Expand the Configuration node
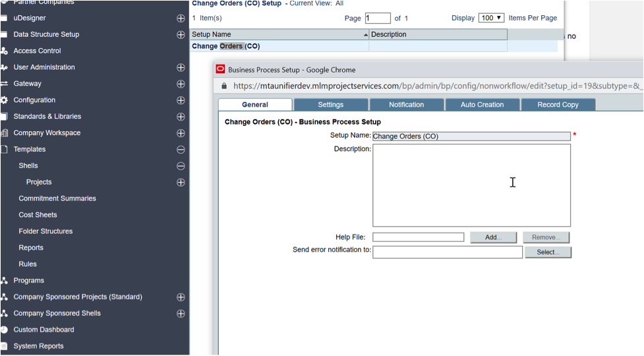The width and height of the screenshot is (644, 356). (x=181, y=100)
